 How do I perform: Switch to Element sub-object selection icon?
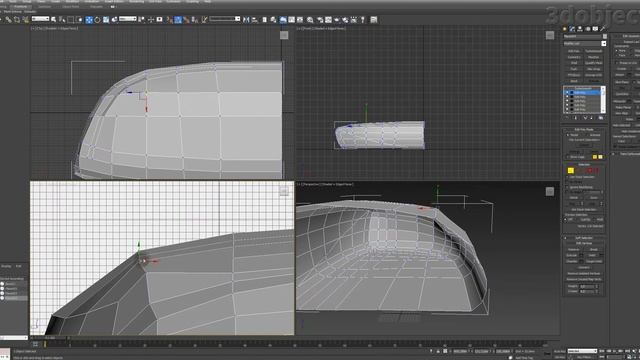[x=597, y=170]
